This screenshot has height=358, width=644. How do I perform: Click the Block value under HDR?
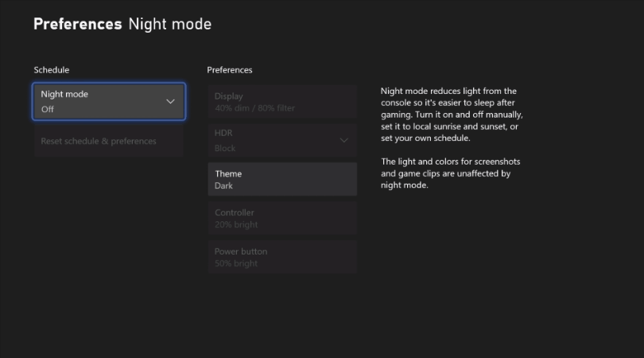click(225, 148)
